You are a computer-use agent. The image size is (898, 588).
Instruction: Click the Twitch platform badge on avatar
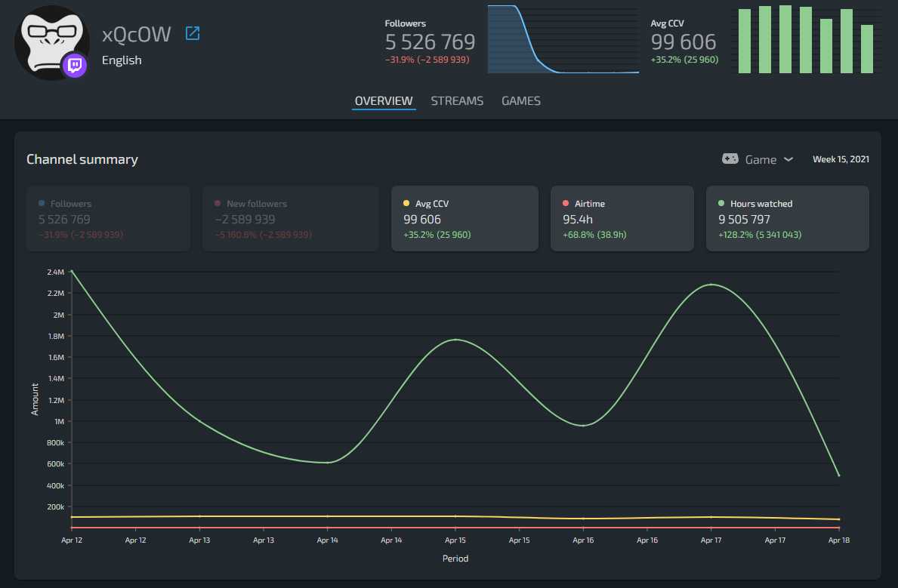pos(75,65)
